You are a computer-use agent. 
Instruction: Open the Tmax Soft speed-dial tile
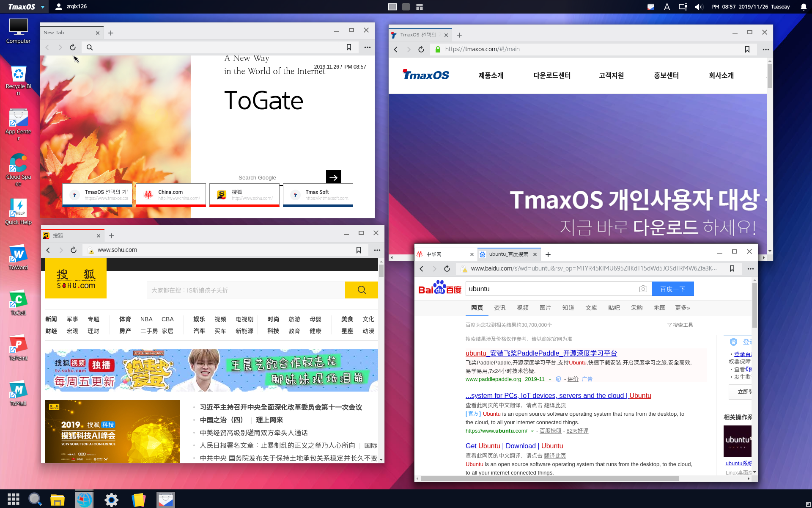coord(318,195)
